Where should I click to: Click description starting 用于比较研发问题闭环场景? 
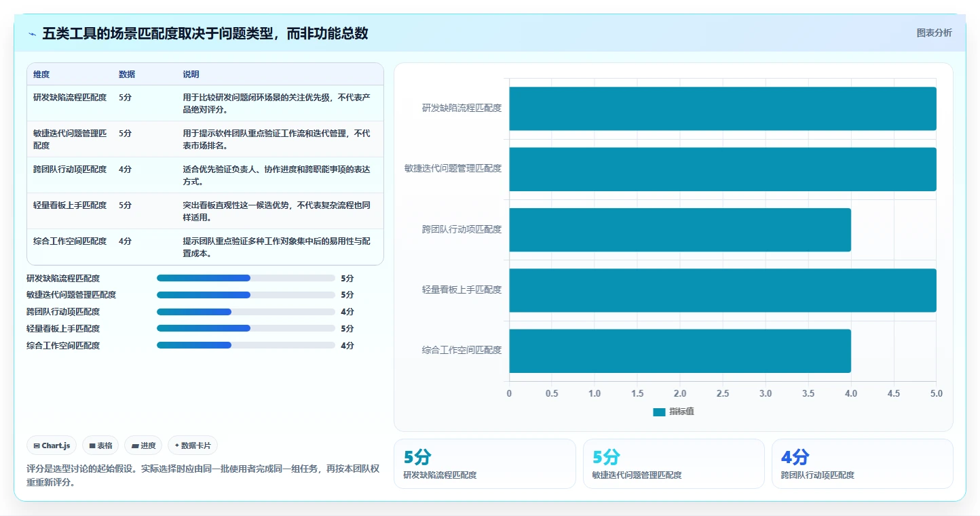coord(276,104)
